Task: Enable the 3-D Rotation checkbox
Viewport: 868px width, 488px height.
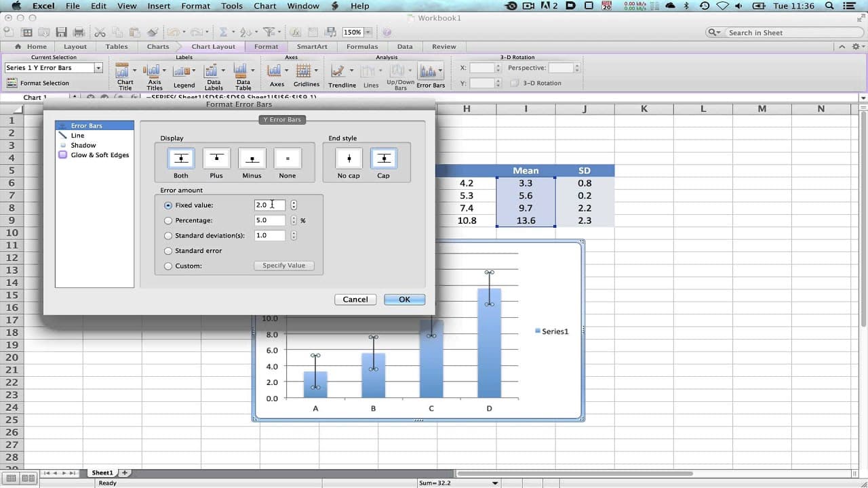Action: click(514, 83)
